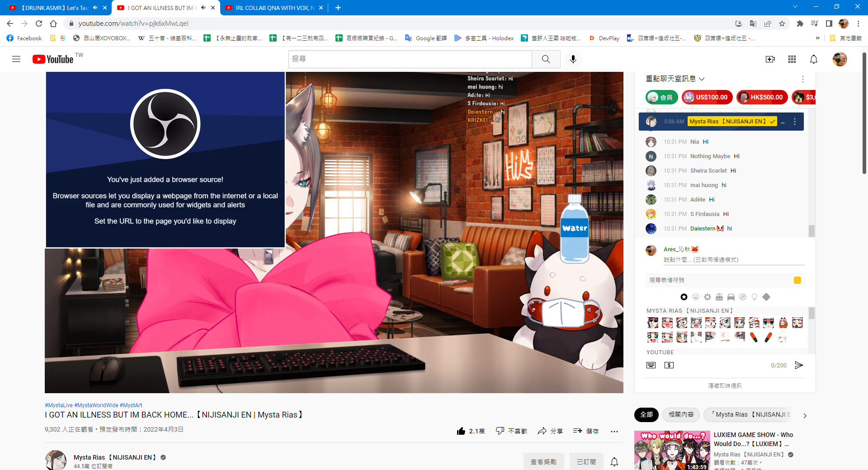Open 儲存 save to playlist menu

pyautogui.click(x=586, y=431)
